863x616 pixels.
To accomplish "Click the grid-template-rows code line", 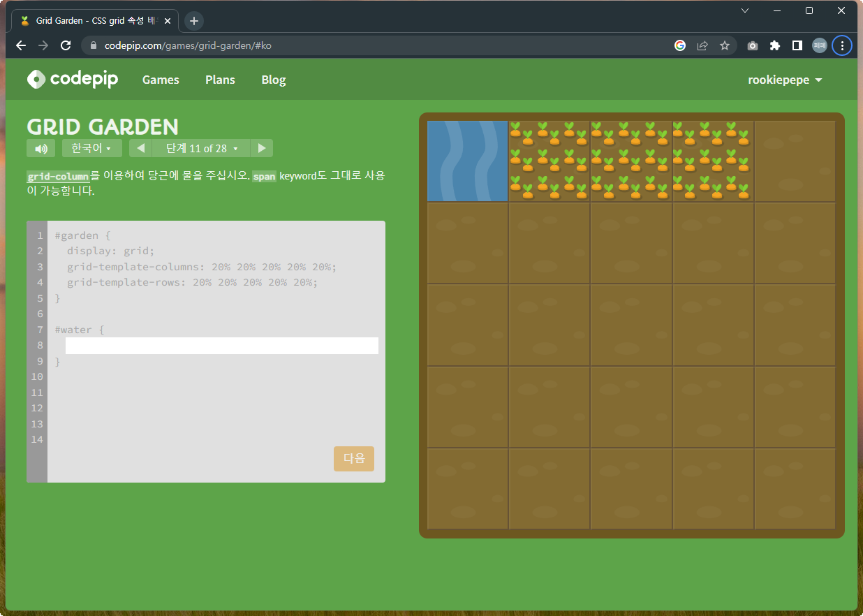I will click(193, 282).
